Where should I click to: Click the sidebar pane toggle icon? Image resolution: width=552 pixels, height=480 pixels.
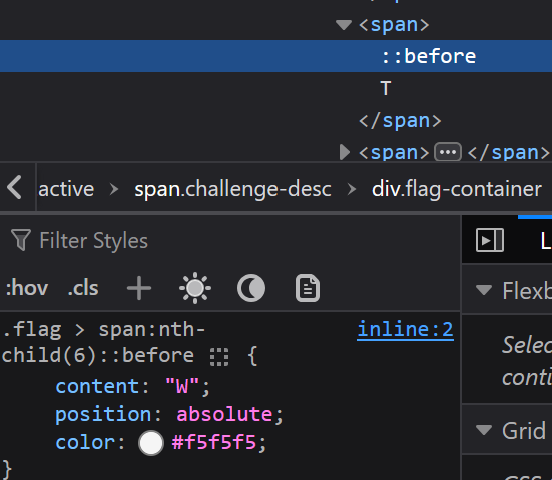(x=490, y=241)
